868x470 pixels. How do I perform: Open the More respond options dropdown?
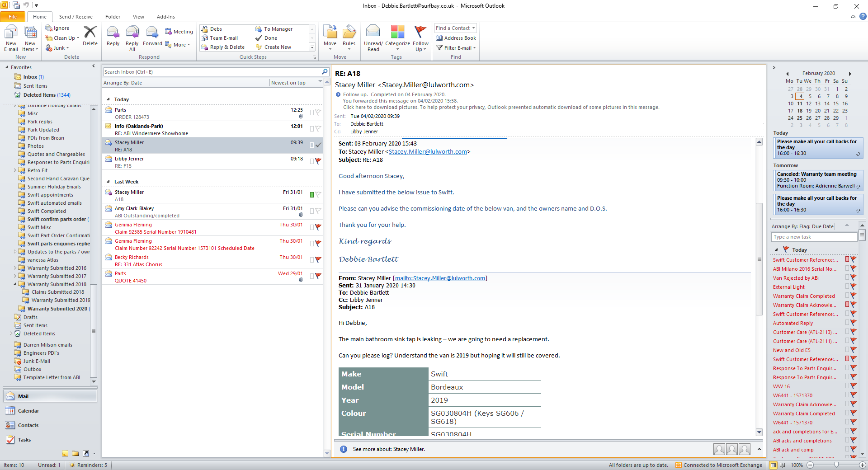pyautogui.click(x=178, y=44)
